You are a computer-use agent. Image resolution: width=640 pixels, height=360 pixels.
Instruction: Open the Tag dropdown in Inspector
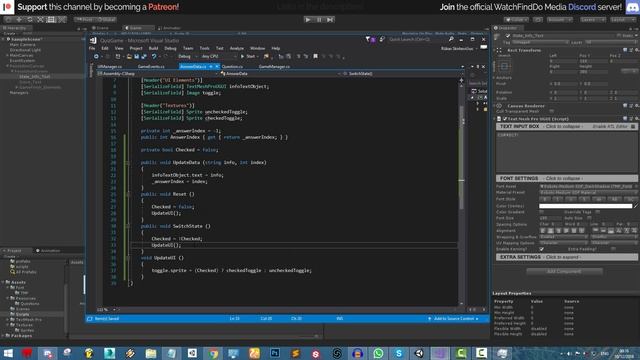[540, 42]
